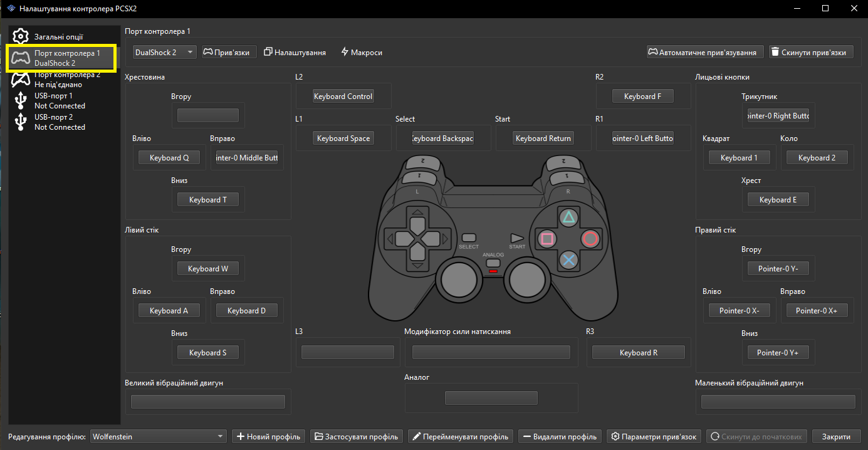This screenshot has width=868, height=450.
Task: Open Загальні опції in the sidebar
Action: click(x=58, y=37)
